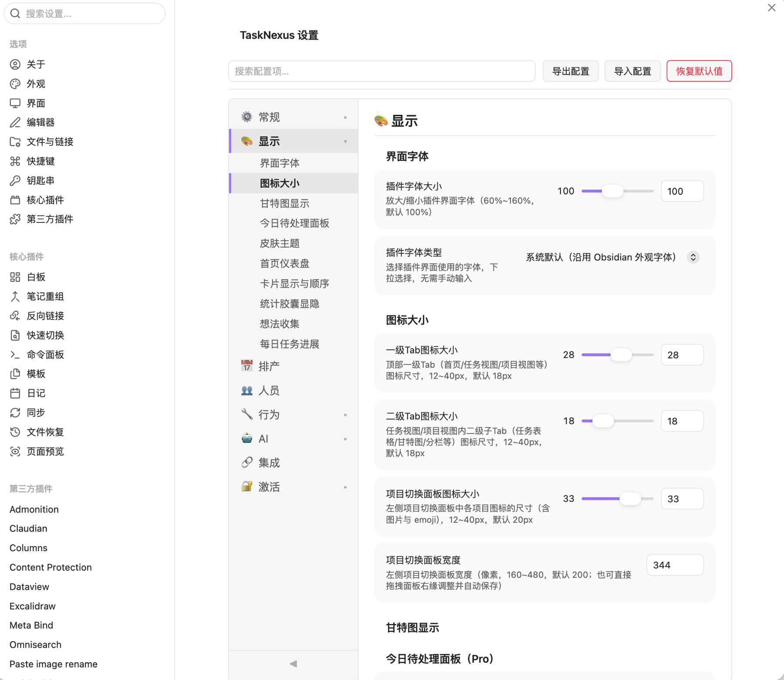Open the 集成 settings category

click(x=294, y=463)
